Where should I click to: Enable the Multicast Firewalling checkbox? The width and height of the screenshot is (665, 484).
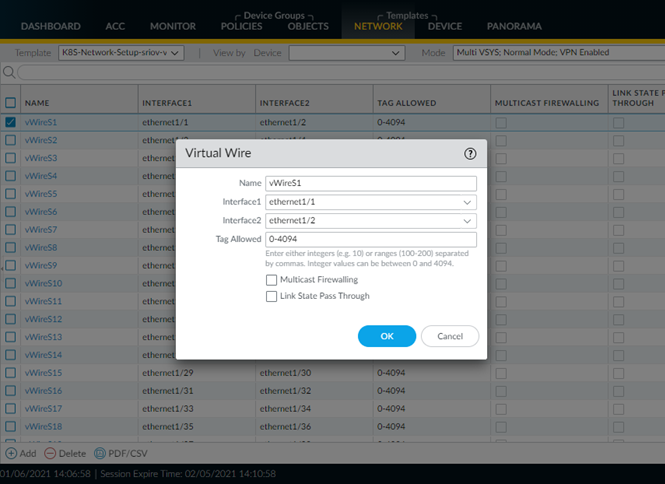(271, 280)
